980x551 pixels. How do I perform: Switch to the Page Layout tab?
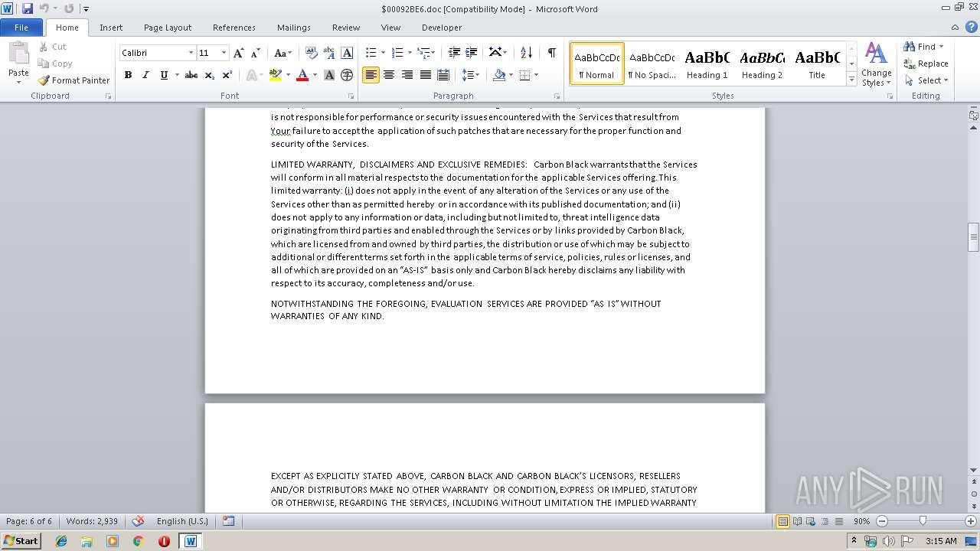(168, 28)
